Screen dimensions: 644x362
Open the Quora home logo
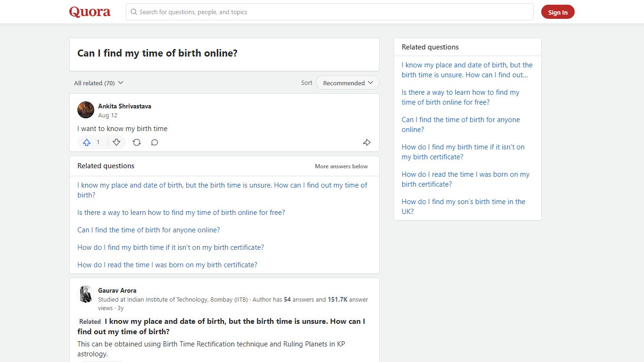tap(90, 12)
